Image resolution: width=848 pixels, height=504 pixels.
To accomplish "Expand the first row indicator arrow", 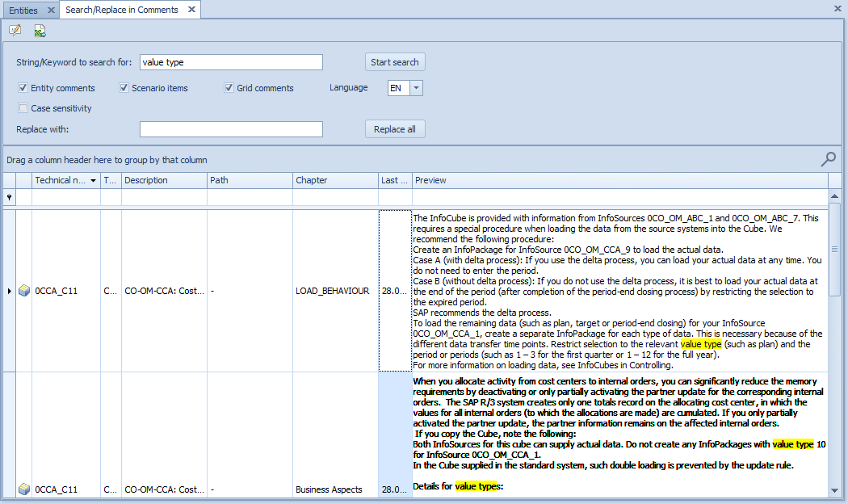I will (x=10, y=291).
